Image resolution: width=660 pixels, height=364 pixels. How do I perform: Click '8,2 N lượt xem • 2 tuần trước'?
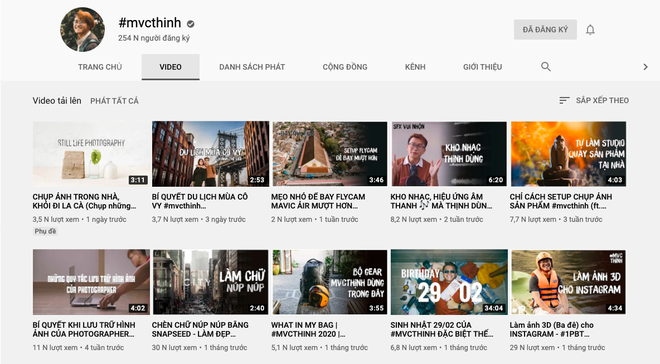tap(436, 219)
